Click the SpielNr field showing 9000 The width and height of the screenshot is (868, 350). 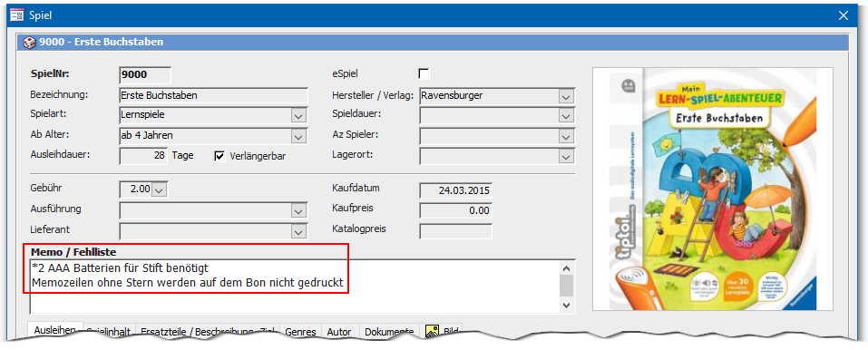145,75
